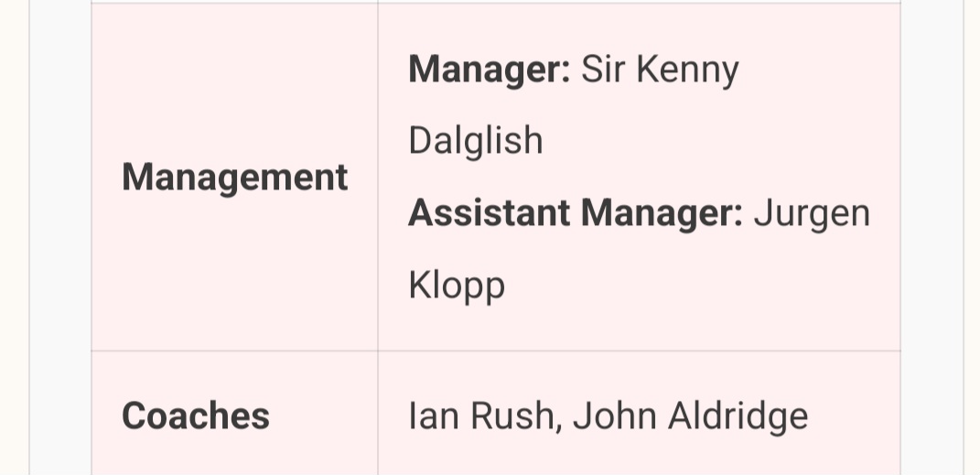Click the comma after "Ian Rush"
Screen dimensions: 980x475
[x=557, y=426]
